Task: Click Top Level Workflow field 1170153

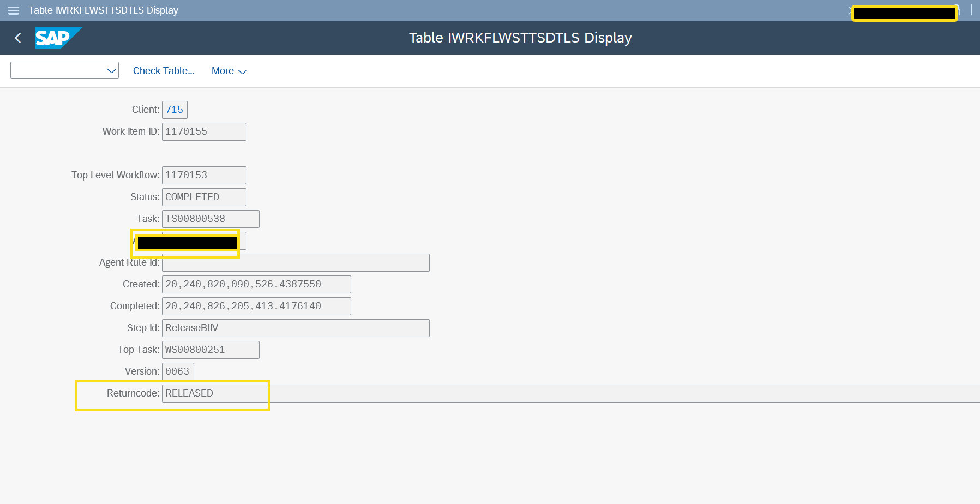Action: click(x=204, y=175)
